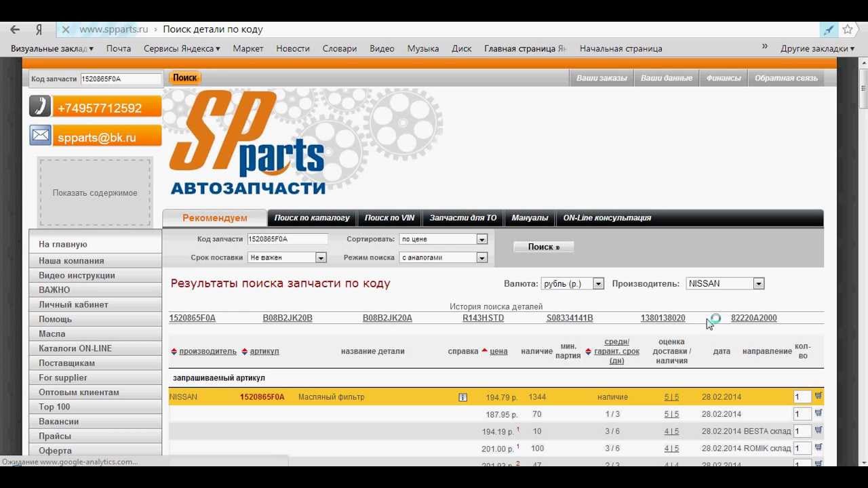The width and height of the screenshot is (868, 488).
Task: Open history item B08B2JK20B
Action: (x=288, y=319)
